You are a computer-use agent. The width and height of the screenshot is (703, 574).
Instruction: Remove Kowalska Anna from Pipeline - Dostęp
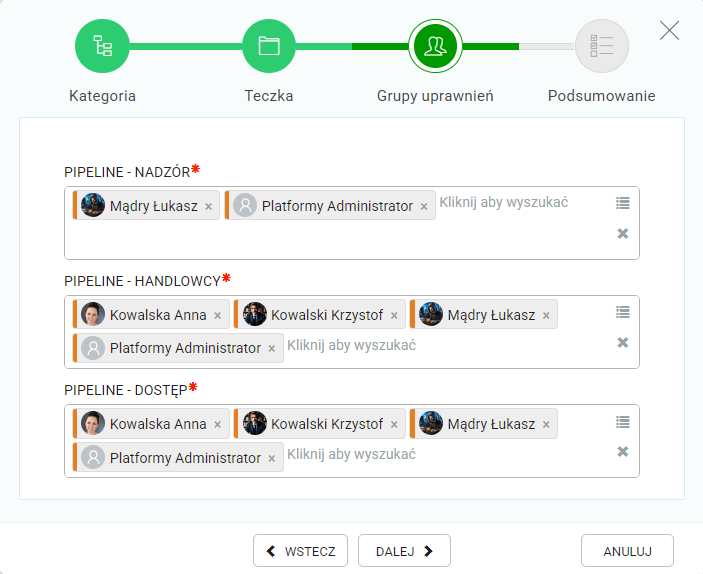[217, 425]
